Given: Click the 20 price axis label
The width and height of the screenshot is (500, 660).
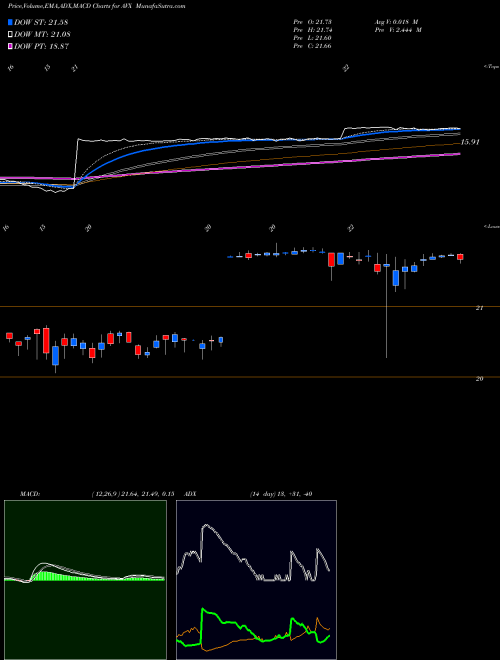Looking at the screenshot, I should (479, 379).
